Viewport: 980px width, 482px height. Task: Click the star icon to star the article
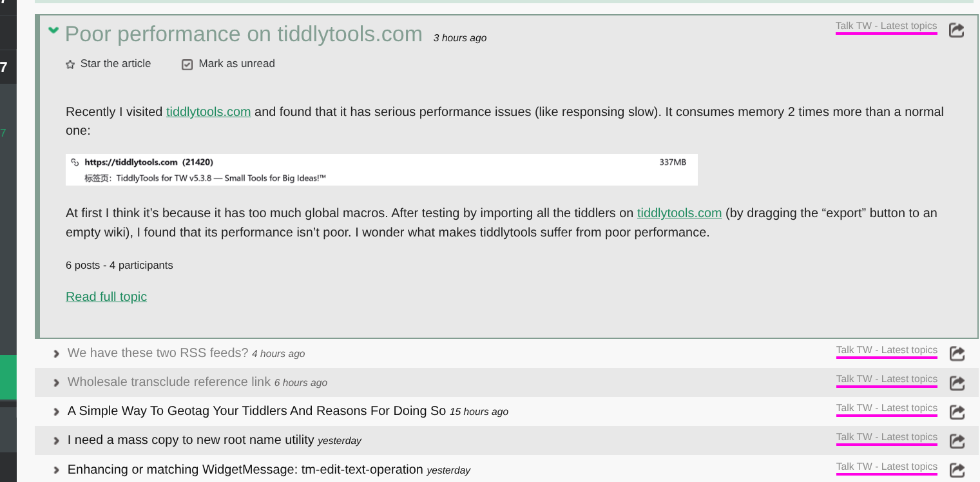pyautogui.click(x=70, y=64)
